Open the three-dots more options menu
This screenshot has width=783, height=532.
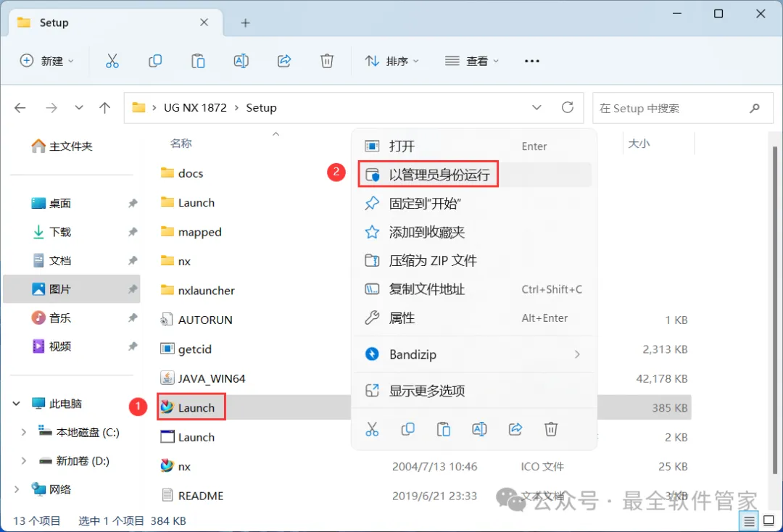pos(532,61)
